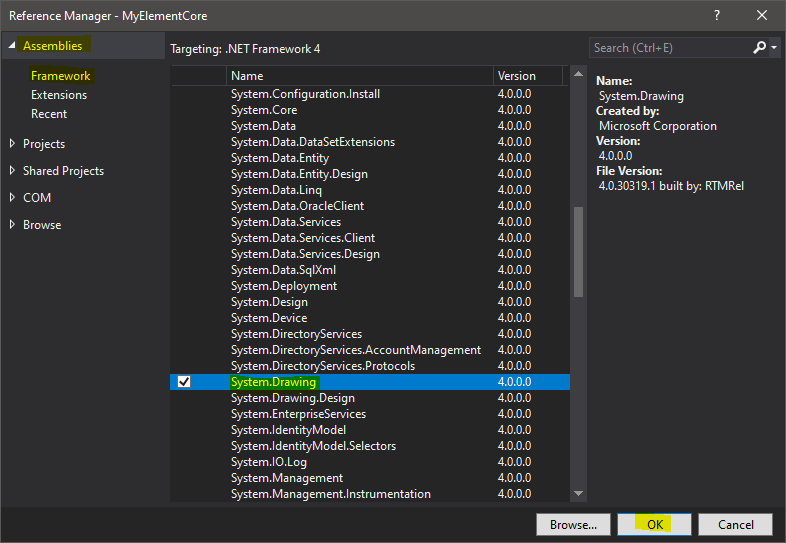Open the Recent assemblies list
786x543 pixels.
(49, 114)
